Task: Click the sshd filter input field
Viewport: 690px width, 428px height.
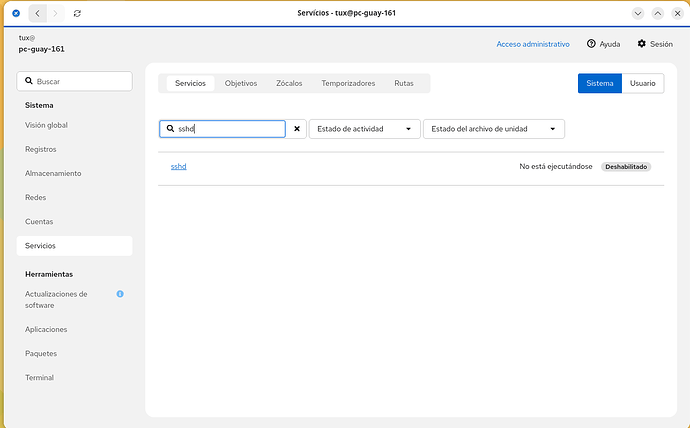Action: pyautogui.click(x=222, y=129)
